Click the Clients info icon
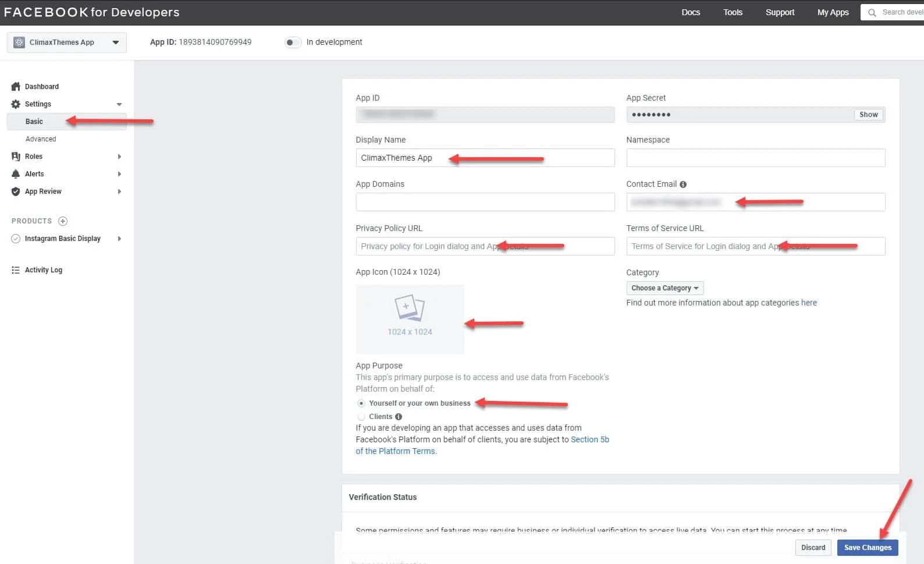The width and height of the screenshot is (924, 564). [x=399, y=417]
